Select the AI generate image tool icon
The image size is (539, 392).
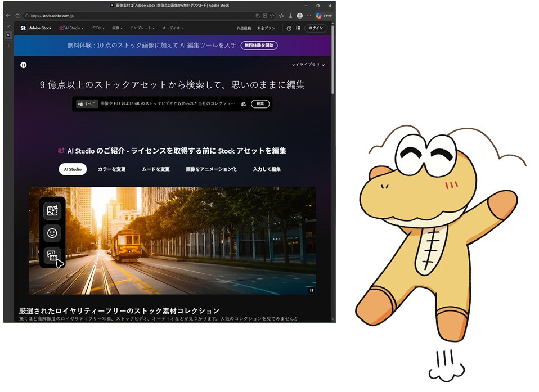52,210
